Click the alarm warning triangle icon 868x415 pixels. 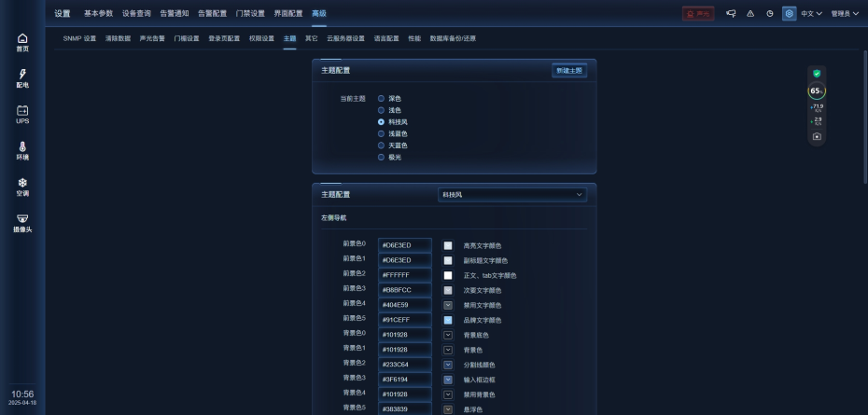tap(750, 13)
